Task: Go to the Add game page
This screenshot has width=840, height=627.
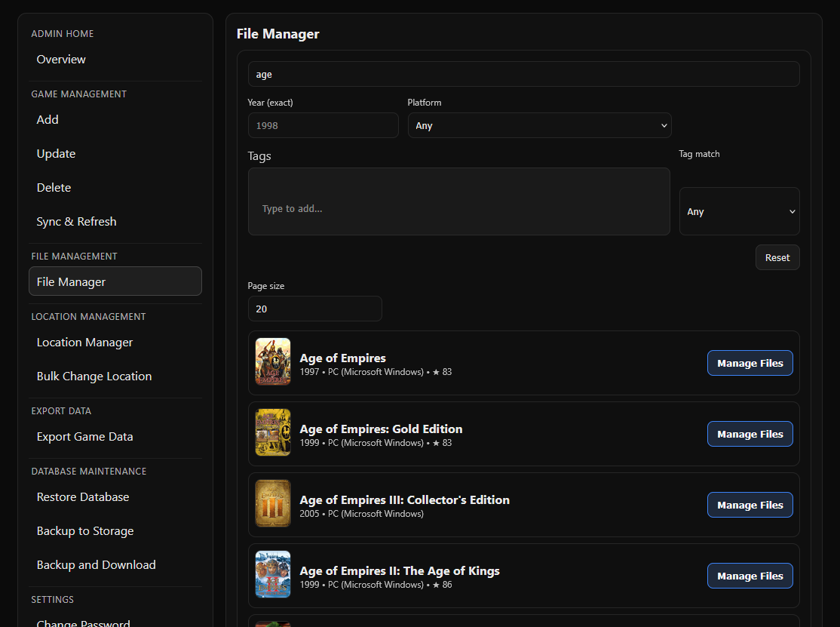Action: pyautogui.click(x=115, y=120)
